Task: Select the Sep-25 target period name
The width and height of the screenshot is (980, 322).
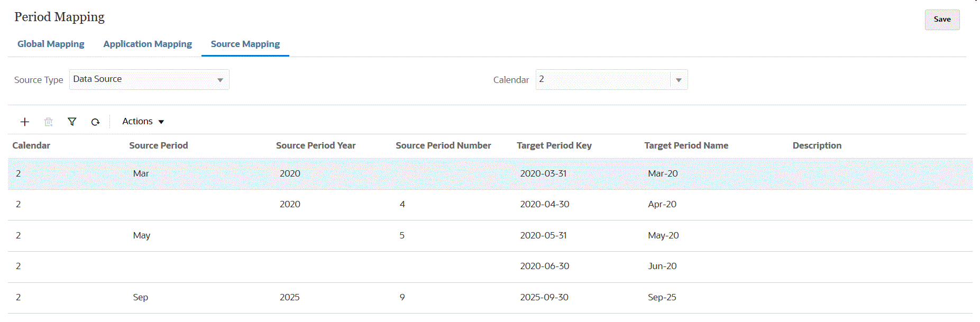Action: pyautogui.click(x=662, y=297)
